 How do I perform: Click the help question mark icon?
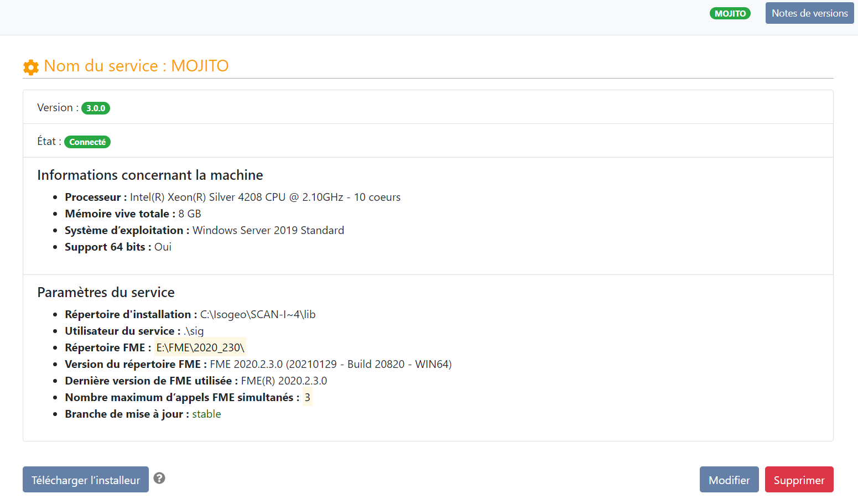[159, 478]
